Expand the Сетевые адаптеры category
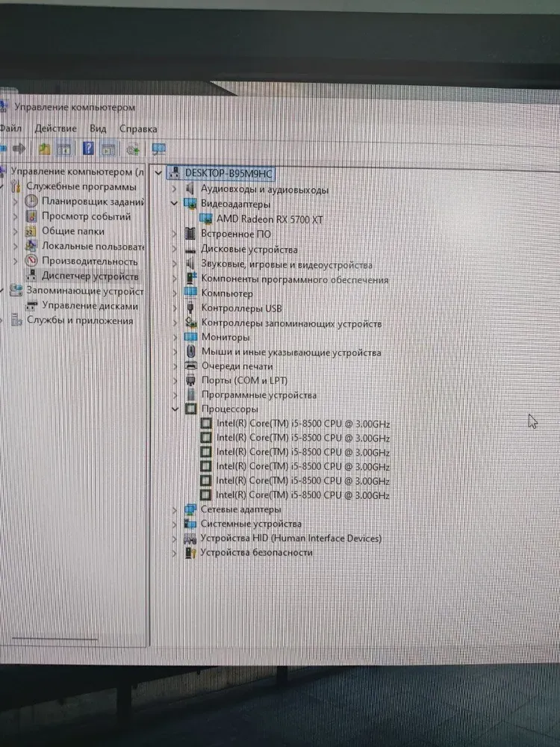 click(x=174, y=509)
